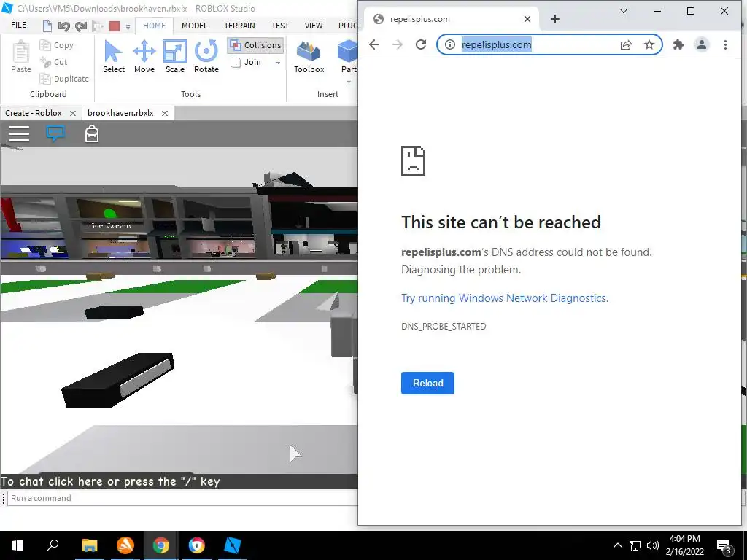This screenshot has height=560, width=747.
Task: Redo the last action in Studio
Action: tap(81, 26)
